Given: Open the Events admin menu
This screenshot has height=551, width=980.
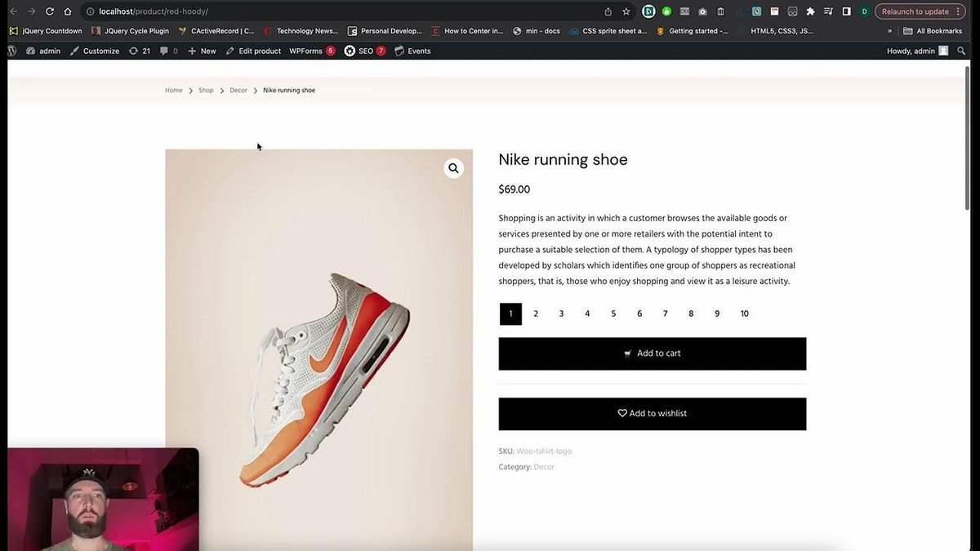Looking at the screenshot, I should point(412,51).
